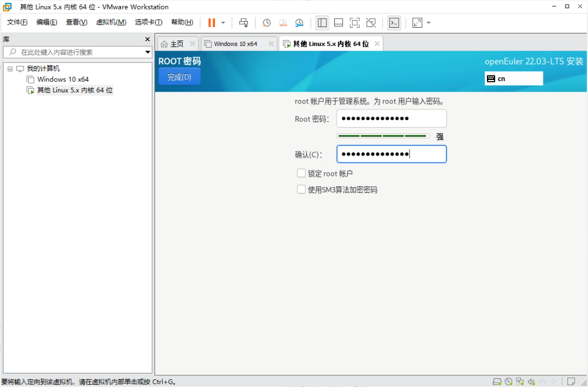Viewport: 588px width, 387px height.
Task: Select Windows 10 x64 in library tree
Action: 63,79
